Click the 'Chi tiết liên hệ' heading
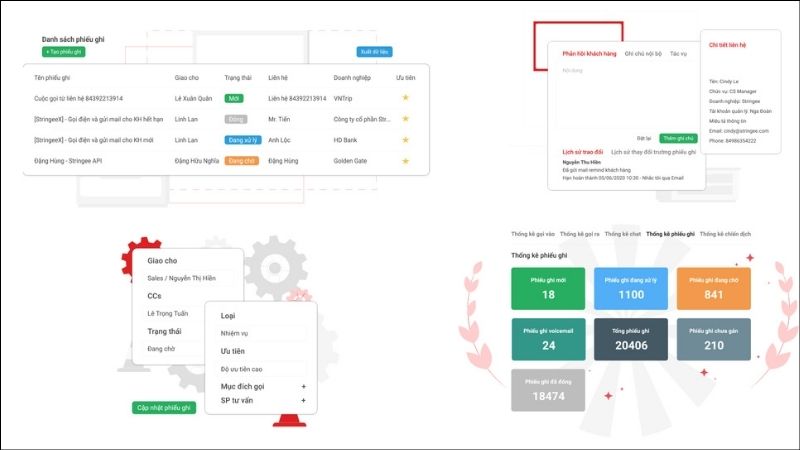Screen dimensions: 800x450 click(727, 45)
